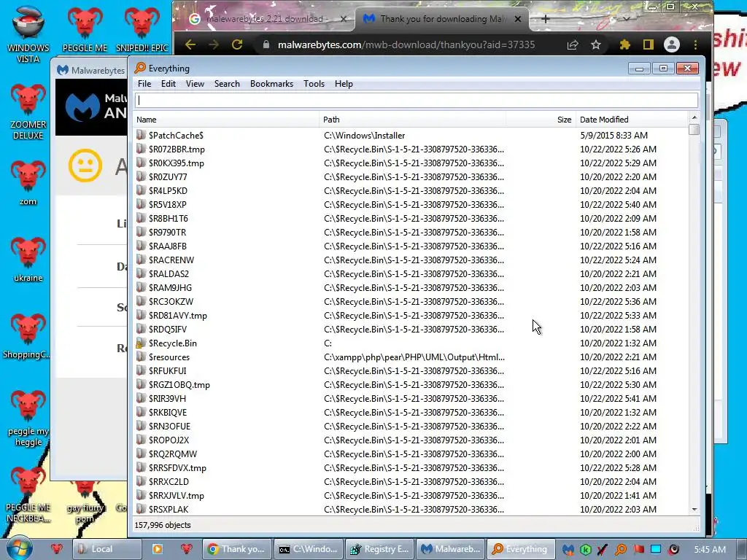The image size is (747, 560).
Task: Open the Chrome three-dot menu
Action: (x=695, y=44)
